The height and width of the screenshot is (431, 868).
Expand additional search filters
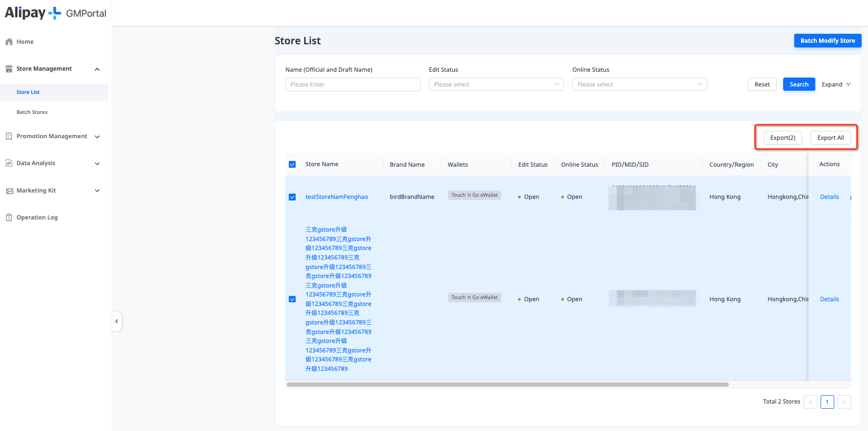click(x=836, y=84)
